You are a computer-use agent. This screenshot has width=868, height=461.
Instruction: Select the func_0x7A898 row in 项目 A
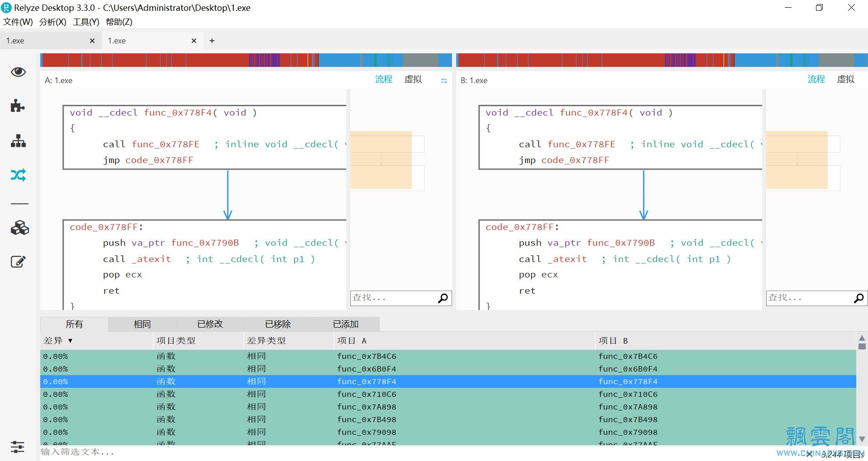pos(367,407)
